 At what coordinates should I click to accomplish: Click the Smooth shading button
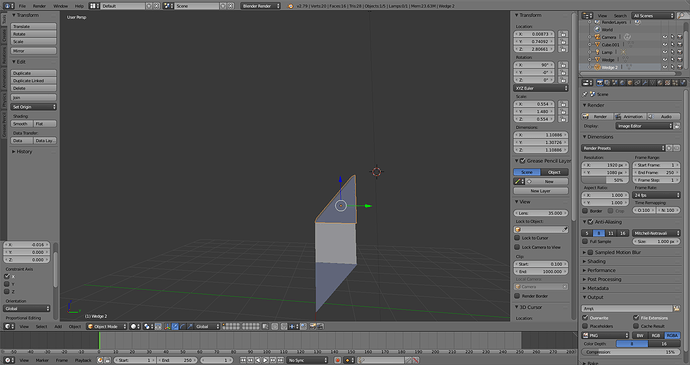(22, 124)
